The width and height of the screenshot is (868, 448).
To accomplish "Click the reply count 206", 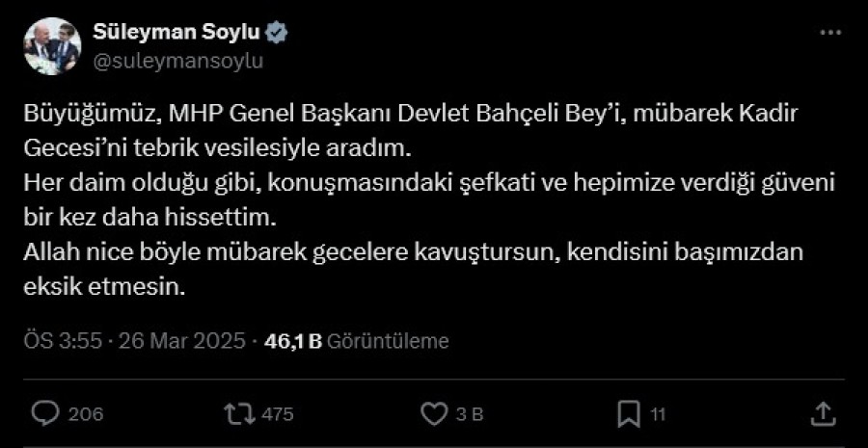I will pyautogui.click(x=87, y=414).
